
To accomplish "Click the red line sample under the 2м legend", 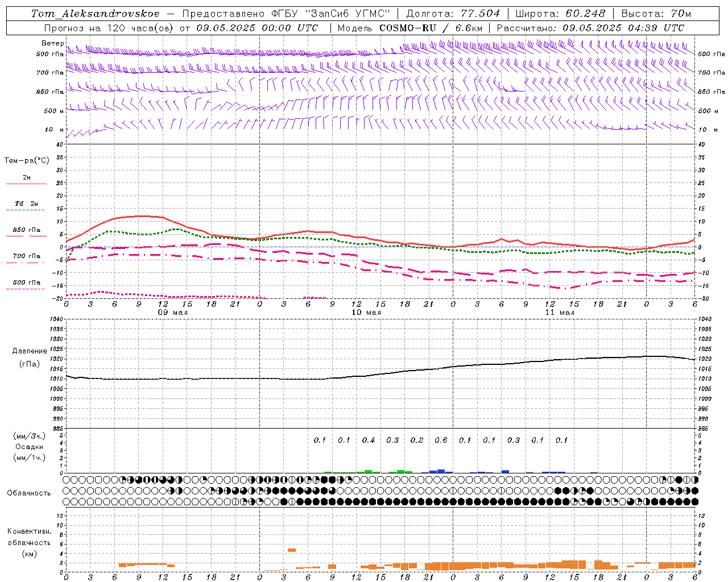I will pyautogui.click(x=26, y=184).
